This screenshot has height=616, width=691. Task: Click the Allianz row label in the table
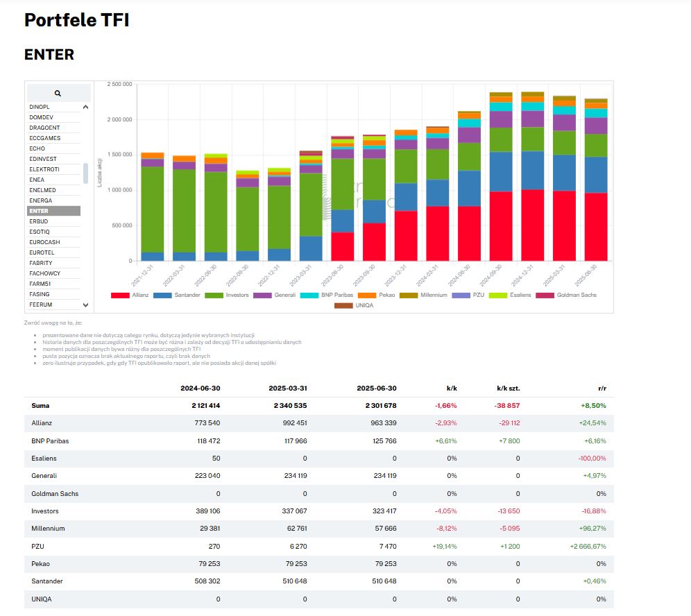[42, 423]
